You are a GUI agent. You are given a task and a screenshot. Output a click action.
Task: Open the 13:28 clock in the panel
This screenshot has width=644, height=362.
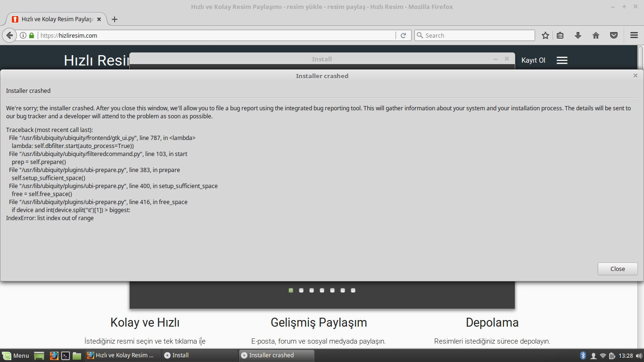pos(626,355)
